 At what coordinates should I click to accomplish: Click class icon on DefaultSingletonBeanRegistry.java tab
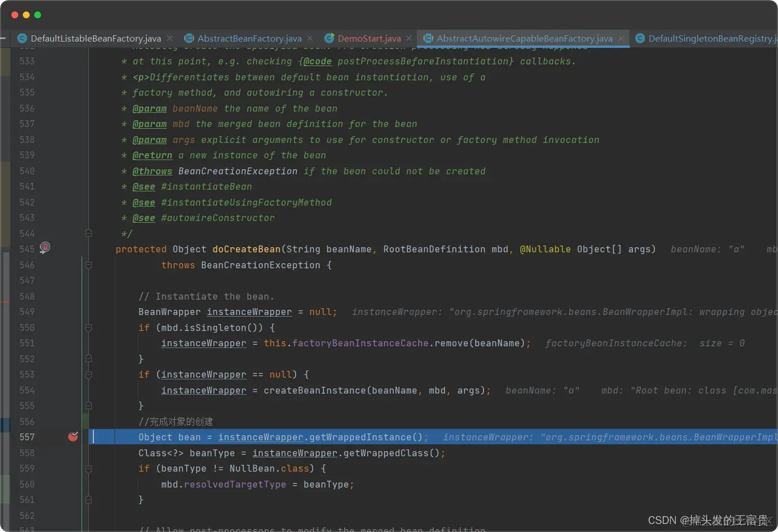point(640,38)
